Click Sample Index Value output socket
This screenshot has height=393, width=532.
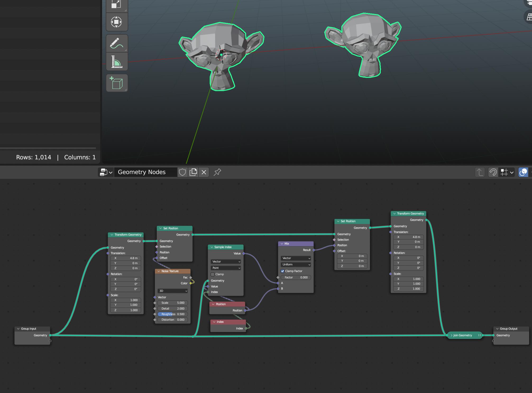[x=244, y=253]
